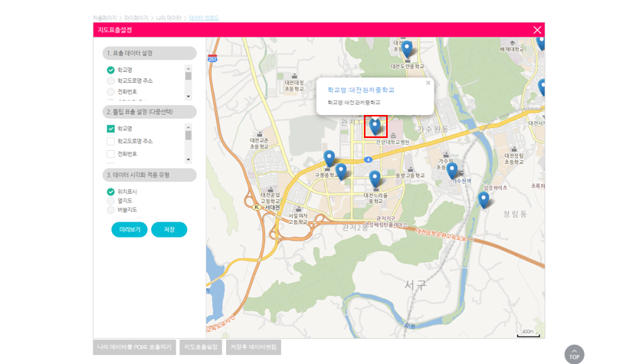The width and height of the screenshot is (639, 364).
Task: Click down arrow of 표출 데이터 list scrollbar
Action: (188, 97)
